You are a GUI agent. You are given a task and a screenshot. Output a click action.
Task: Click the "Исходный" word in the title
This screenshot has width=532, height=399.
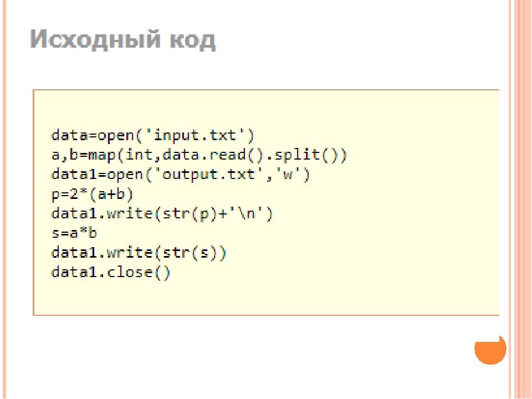(x=97, y=41)
